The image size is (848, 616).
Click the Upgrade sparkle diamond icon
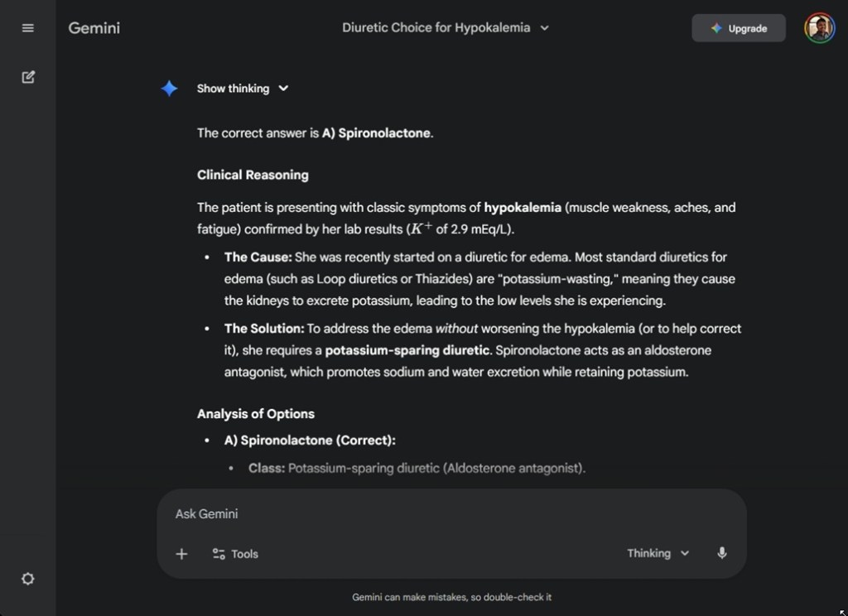[715, 27]
